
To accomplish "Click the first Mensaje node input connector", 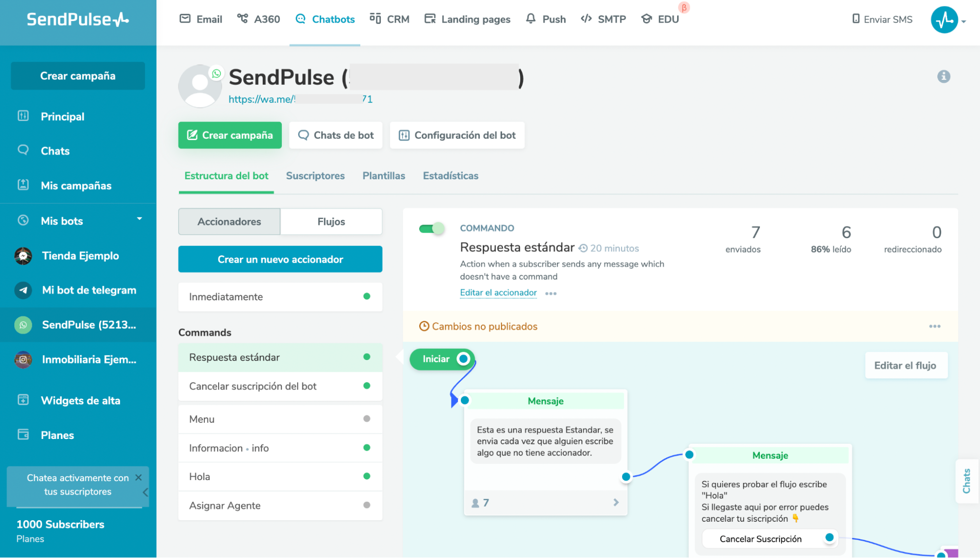I will click(465, 400).
